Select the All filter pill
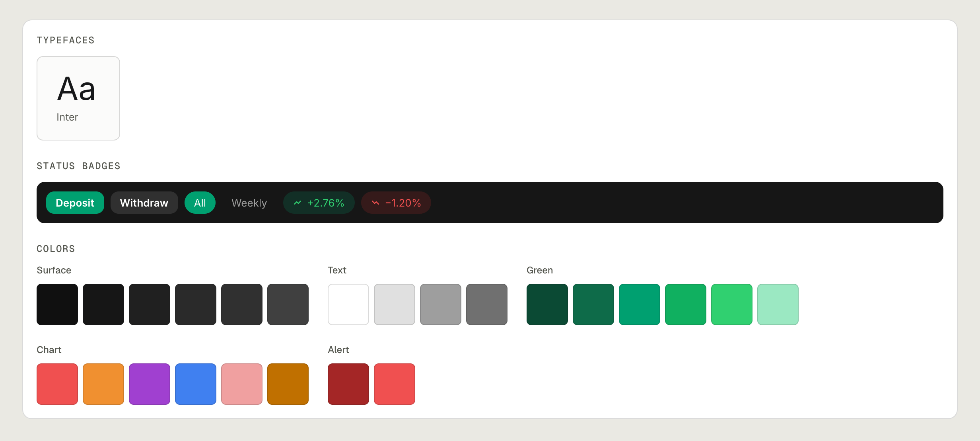 200,203
